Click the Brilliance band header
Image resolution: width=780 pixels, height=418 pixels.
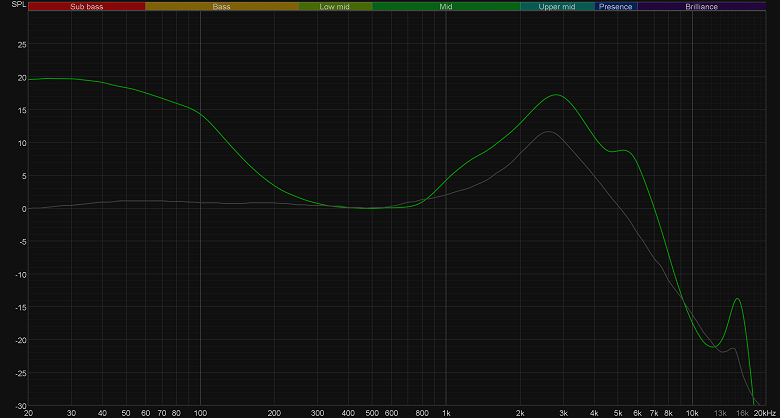click(701, 6)
